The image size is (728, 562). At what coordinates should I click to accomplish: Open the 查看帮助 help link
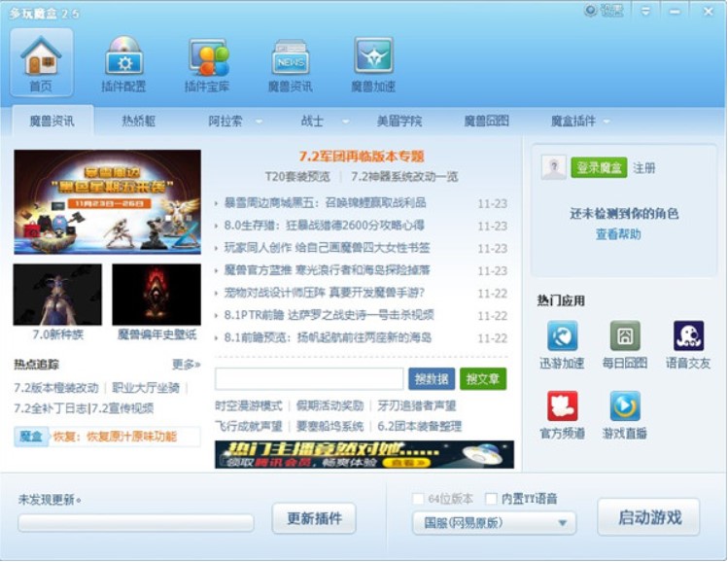(x=618, y=234)
